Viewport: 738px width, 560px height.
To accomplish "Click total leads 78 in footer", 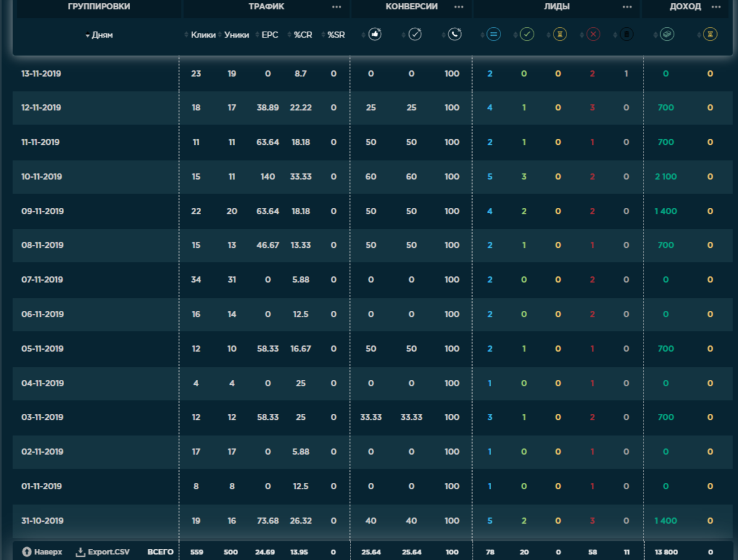I will pyautogui.click(x=490, y=552).
